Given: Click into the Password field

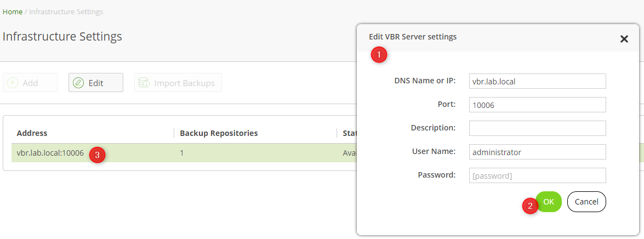Looking at the screenshot, I should (x=537, y=175).
